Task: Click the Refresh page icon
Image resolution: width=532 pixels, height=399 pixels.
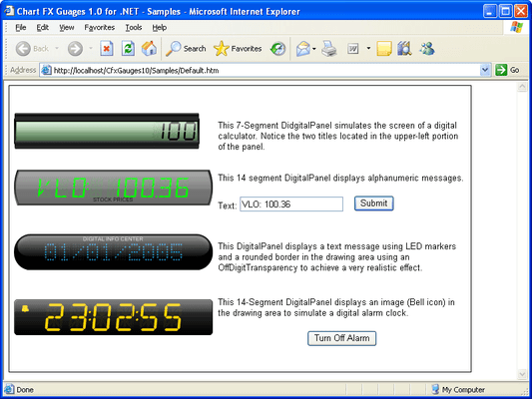Action: [x=128, y=49]
